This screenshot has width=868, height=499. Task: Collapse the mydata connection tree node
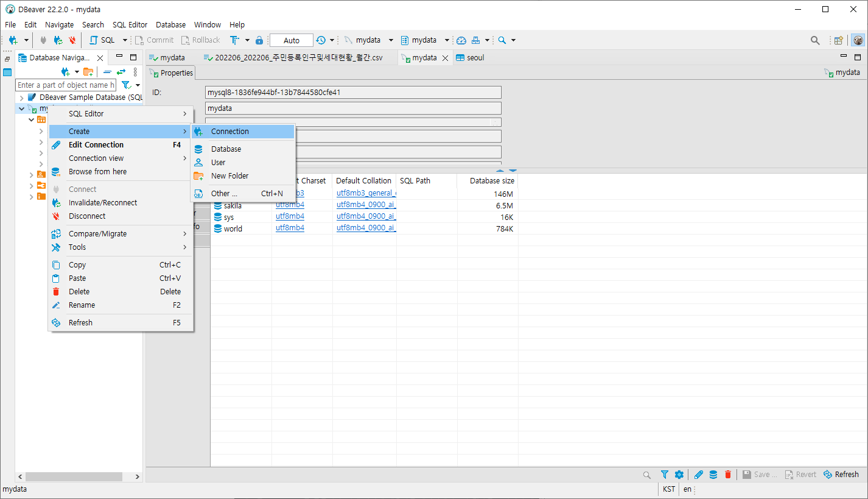coord(21,108)
